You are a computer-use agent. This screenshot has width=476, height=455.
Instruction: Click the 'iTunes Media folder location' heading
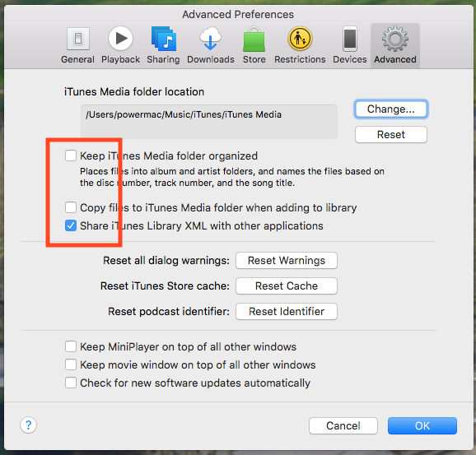click(134, 91)
